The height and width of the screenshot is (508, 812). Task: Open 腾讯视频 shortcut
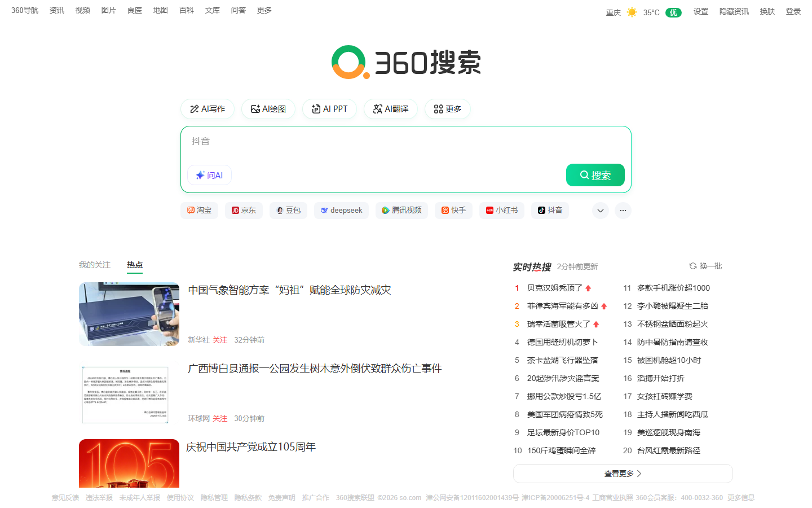[x=401, y=210]
